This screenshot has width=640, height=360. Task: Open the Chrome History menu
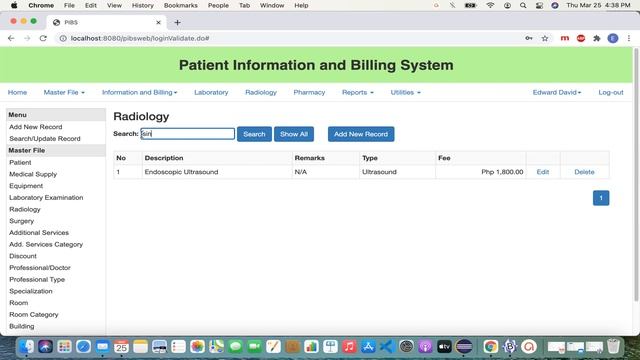pos(142,5)
